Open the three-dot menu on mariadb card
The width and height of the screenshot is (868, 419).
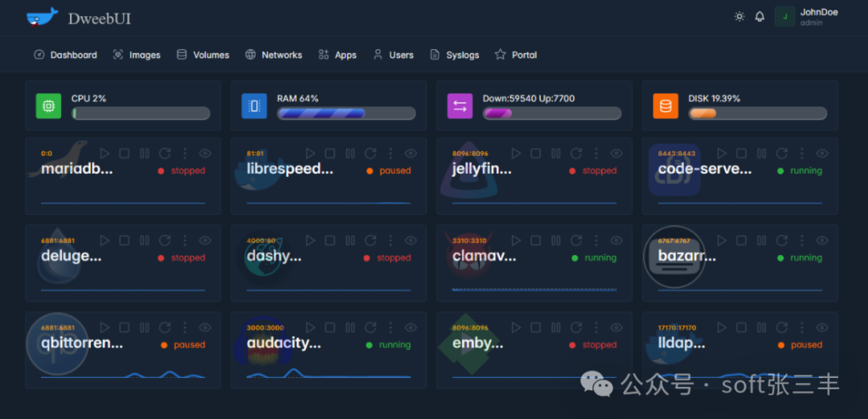pyautogui.click(x=185, y=153)
